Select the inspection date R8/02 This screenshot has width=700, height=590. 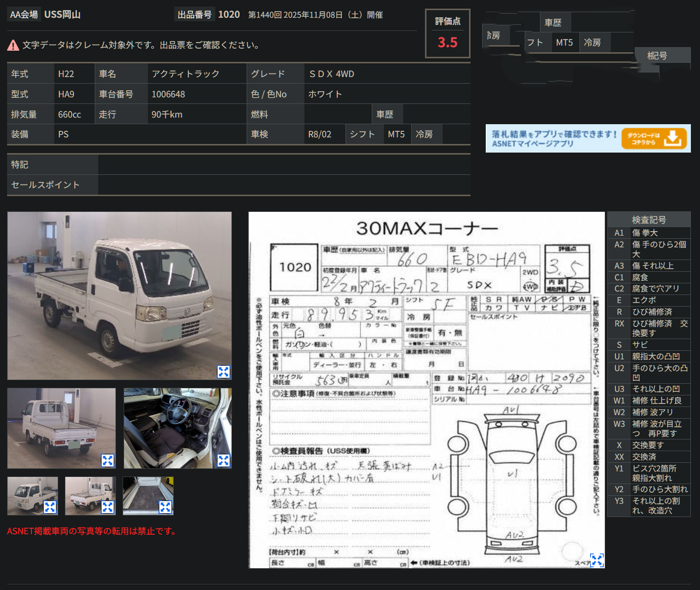[320, 134]
